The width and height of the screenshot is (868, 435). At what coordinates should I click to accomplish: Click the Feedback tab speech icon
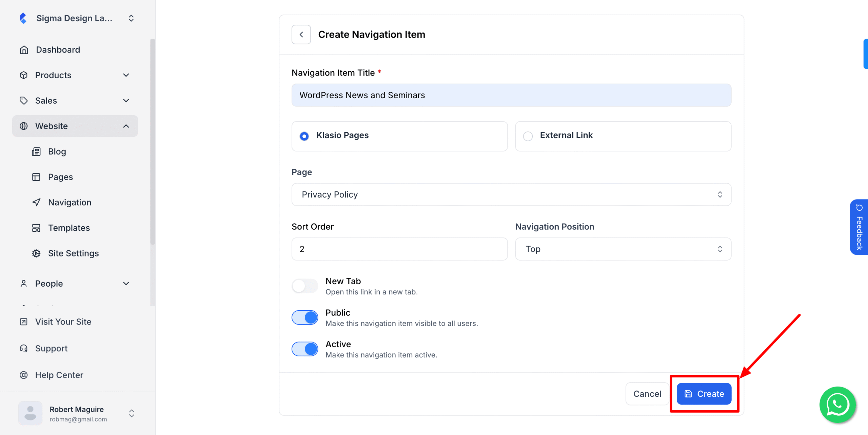(x=859, y=208)
